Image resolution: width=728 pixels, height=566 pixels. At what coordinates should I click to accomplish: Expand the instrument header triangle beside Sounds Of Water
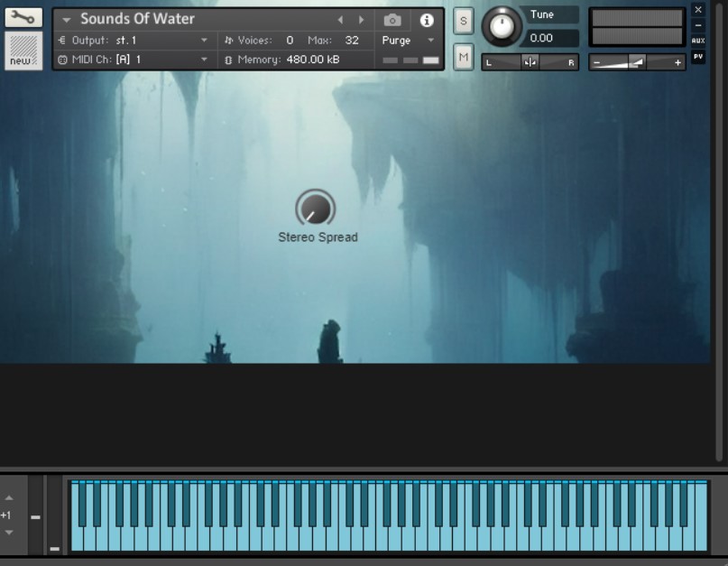pos(67,20)
